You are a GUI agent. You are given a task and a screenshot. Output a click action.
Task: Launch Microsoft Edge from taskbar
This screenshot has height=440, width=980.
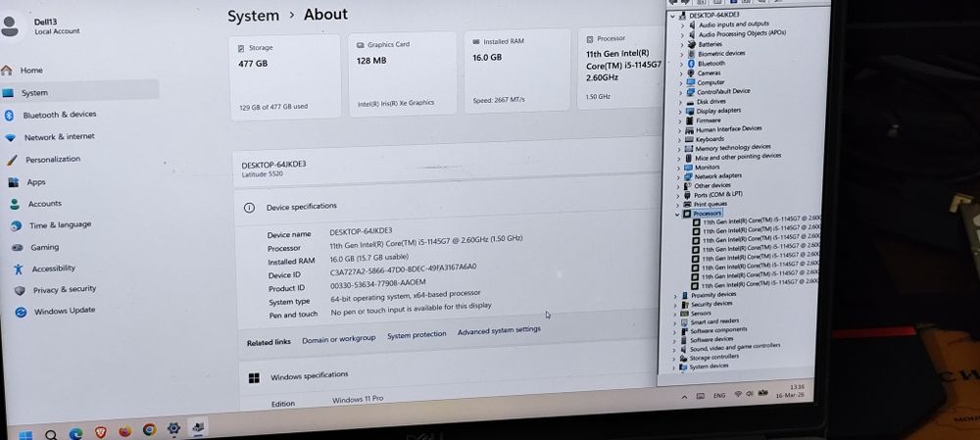[75, 433]
